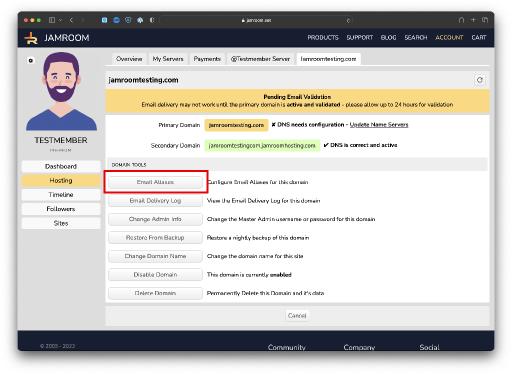Follow the Update Name Servers link

[379, 125]
